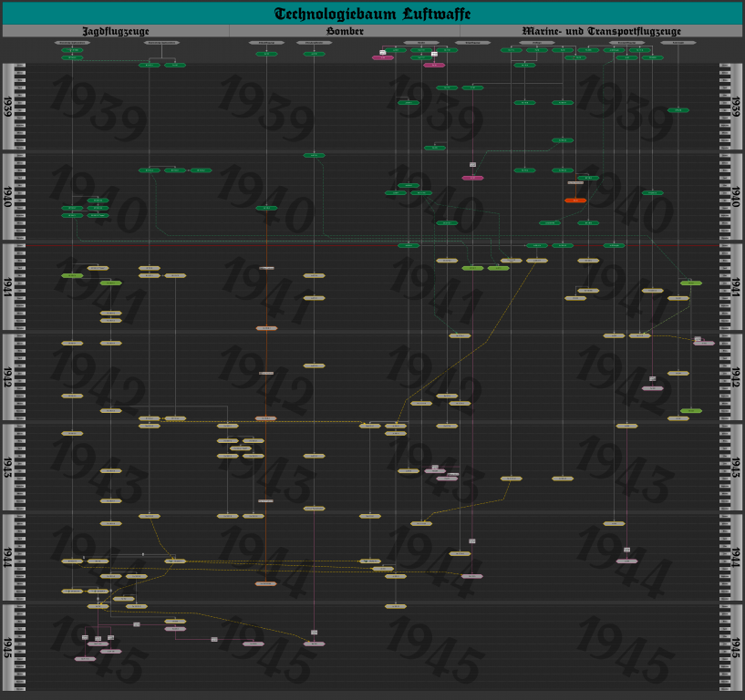Select the orange-outlined node in the 1941 band
The image size is (745, 700).
[x=266, y=328]
